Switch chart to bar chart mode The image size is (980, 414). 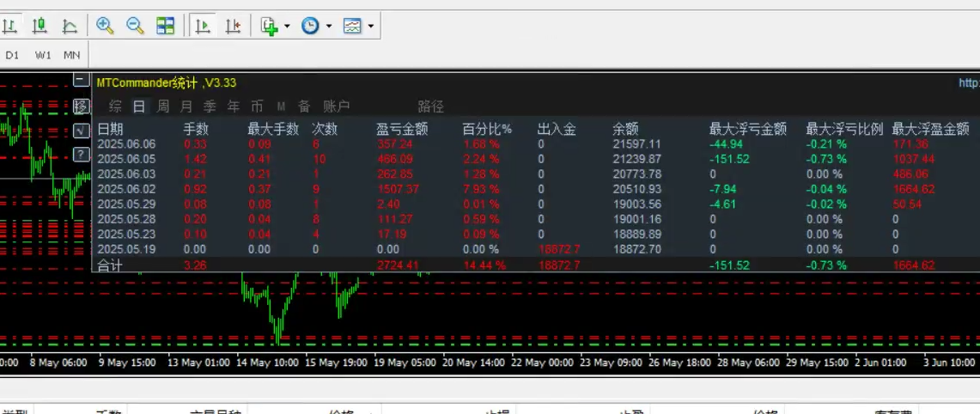[9, 26]
